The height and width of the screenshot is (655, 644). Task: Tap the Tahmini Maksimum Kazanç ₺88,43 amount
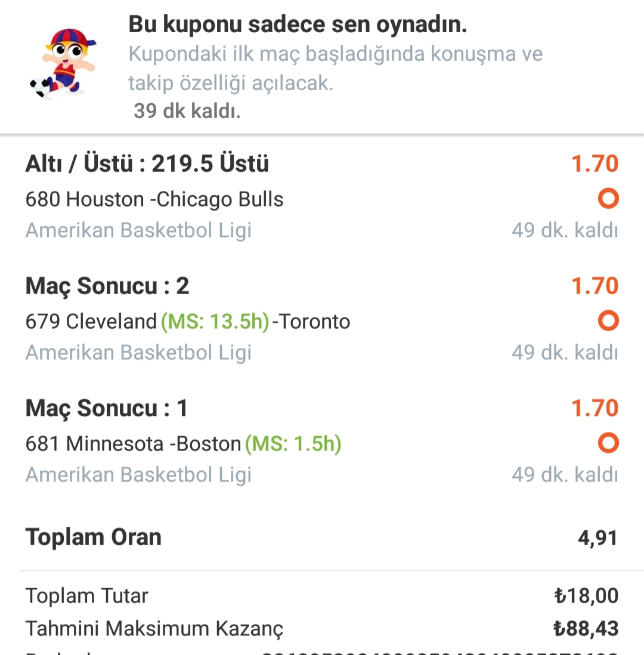[586, 628]
